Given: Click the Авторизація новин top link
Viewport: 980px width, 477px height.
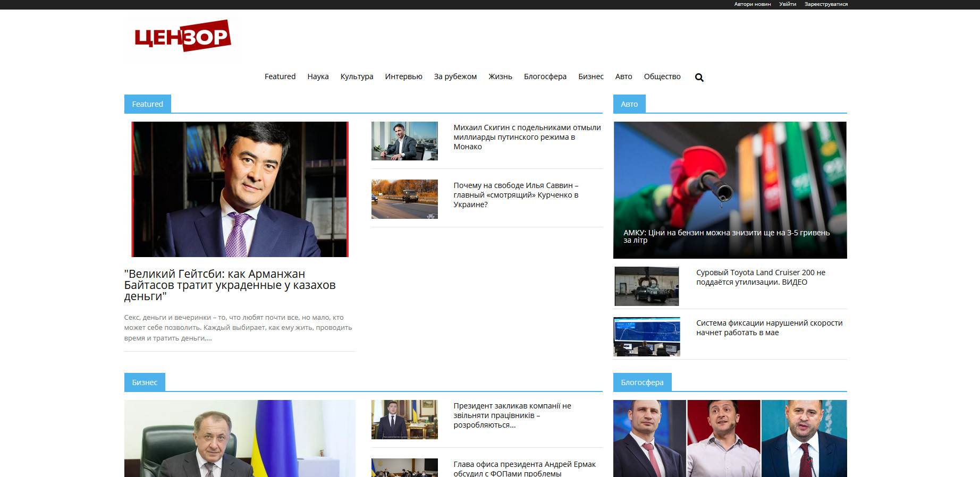Looking at the screenshot, I should click(752, 4).
